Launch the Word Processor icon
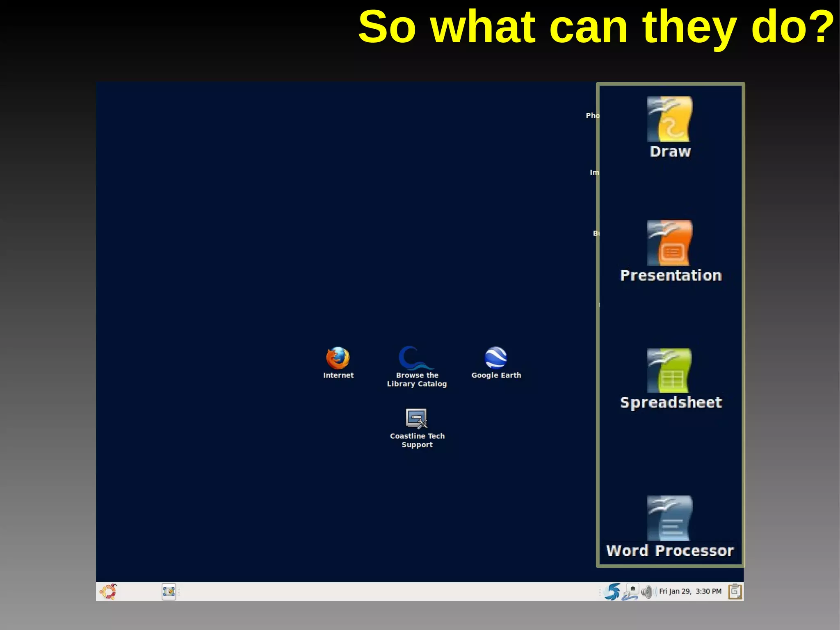The image size is (840, 630). (x=670, y=518)
